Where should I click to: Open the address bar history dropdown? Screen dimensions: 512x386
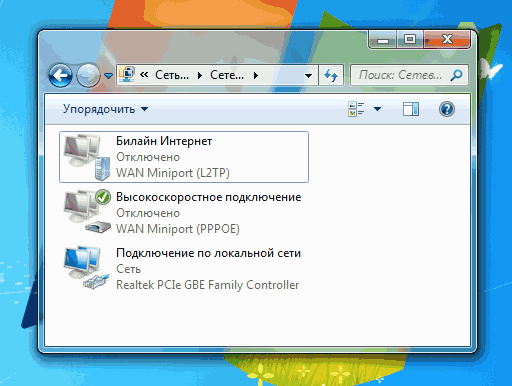pyautogui.click(x=309, y=76)
